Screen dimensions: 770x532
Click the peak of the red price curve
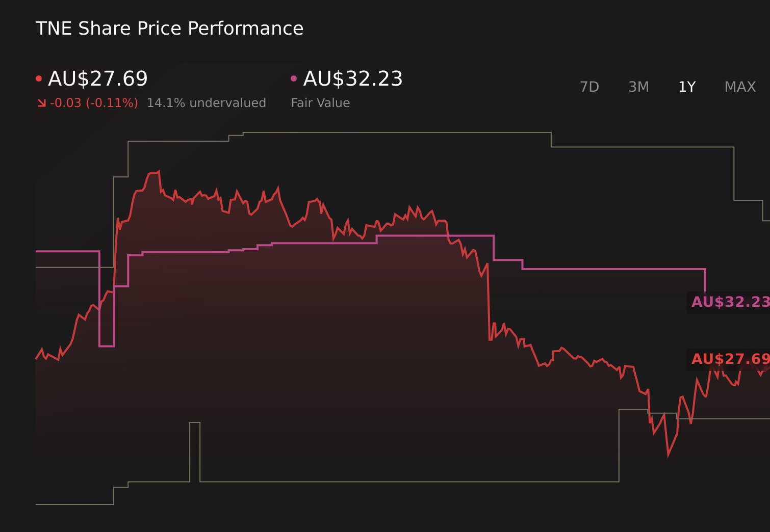[159, 170]
